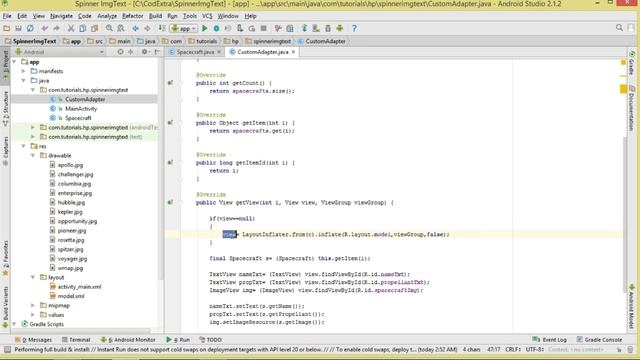
Task: Open the File menu
Action: 7,16
